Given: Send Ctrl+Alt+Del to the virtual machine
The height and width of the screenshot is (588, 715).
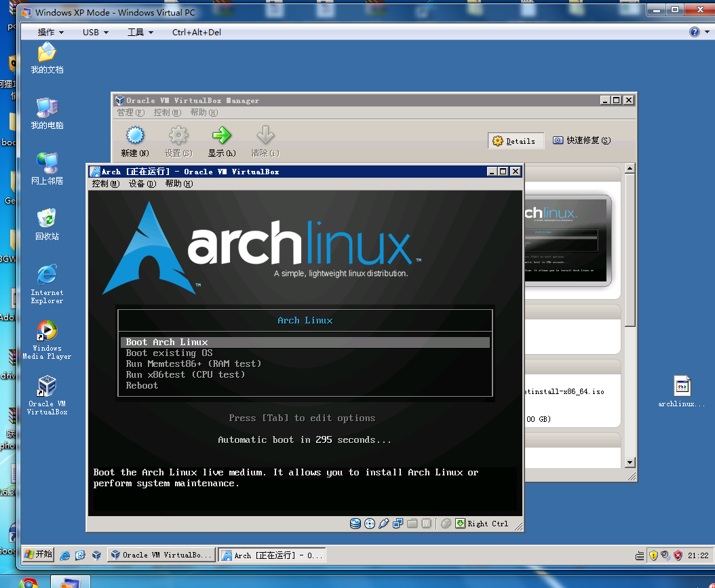Looking at the screenshot, I should (197, 33).
